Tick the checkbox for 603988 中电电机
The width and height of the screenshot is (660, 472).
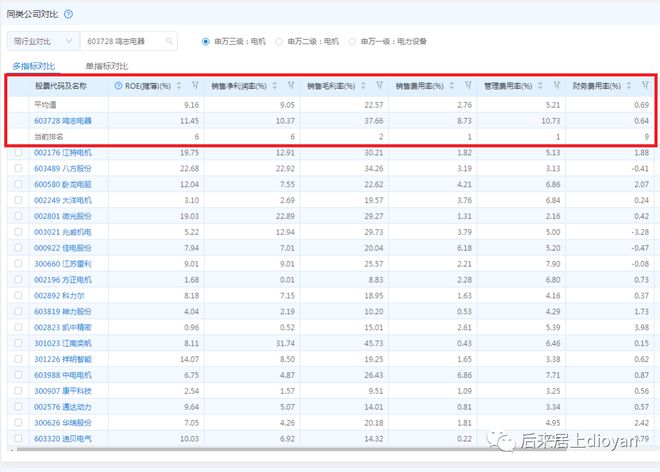[x=19, y=375]
